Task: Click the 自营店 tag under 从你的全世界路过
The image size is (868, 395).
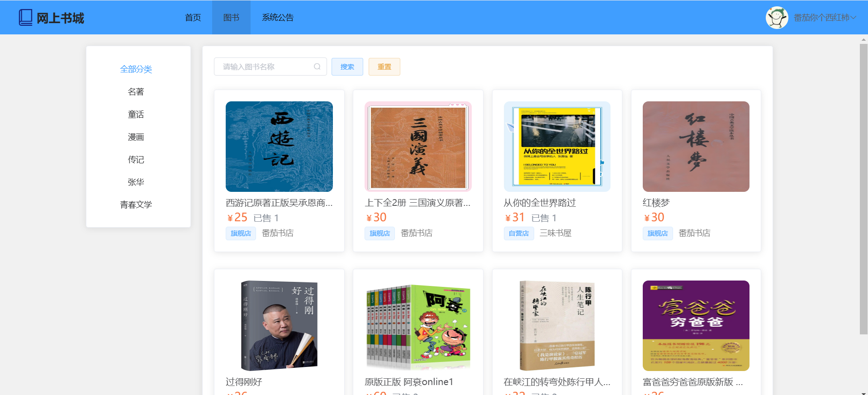Action: (519, 233)
